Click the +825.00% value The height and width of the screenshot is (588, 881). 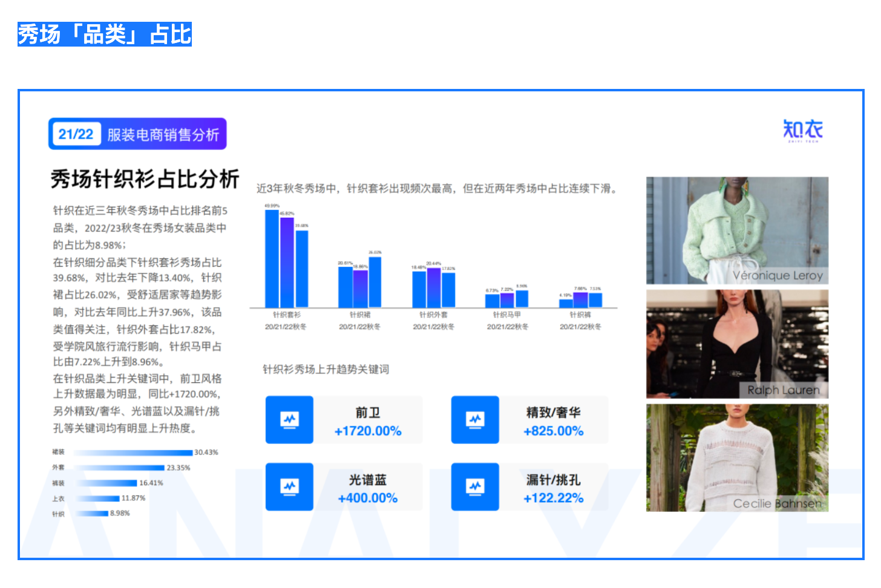554,431
